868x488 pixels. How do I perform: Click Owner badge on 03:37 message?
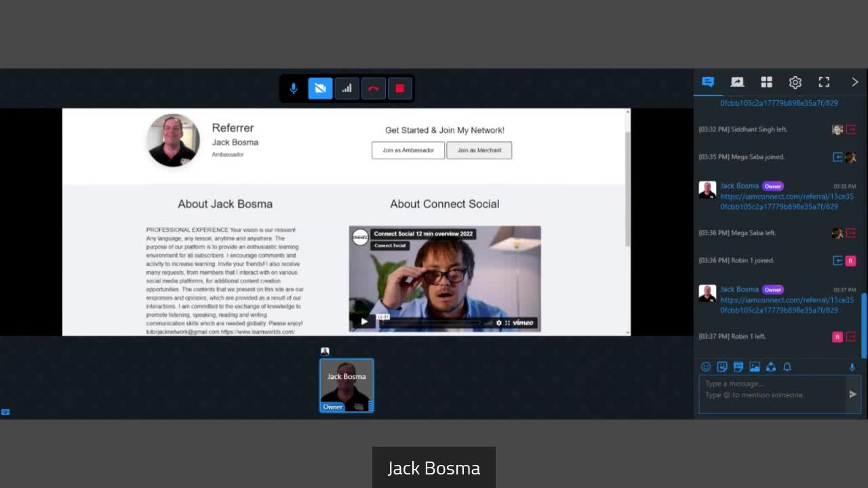coord(772,290)
